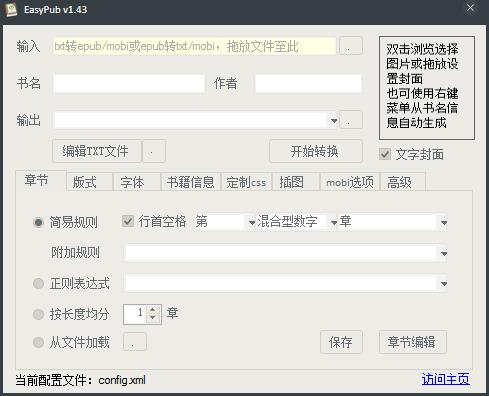Click the 正则表达式 text field
Screen dimensions: 489x396
[x=281, y=284]
